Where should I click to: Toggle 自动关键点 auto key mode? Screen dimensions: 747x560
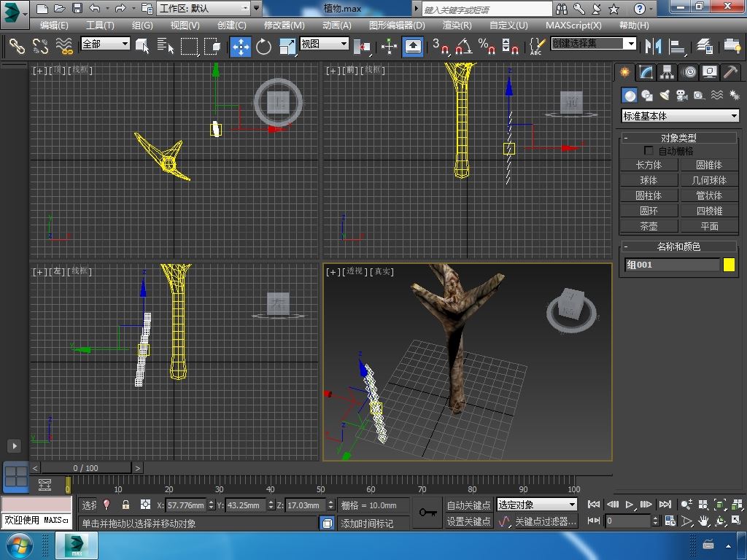pyautogui.click(x=468, y=505)
